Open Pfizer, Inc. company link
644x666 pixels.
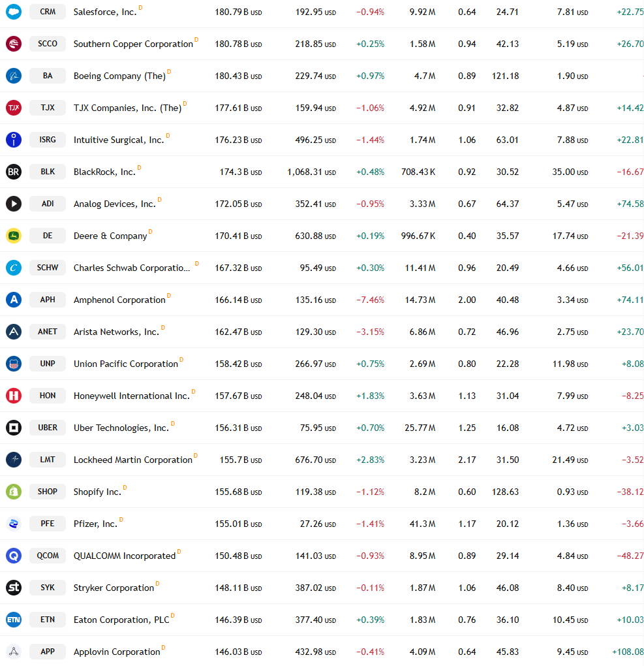95,524
